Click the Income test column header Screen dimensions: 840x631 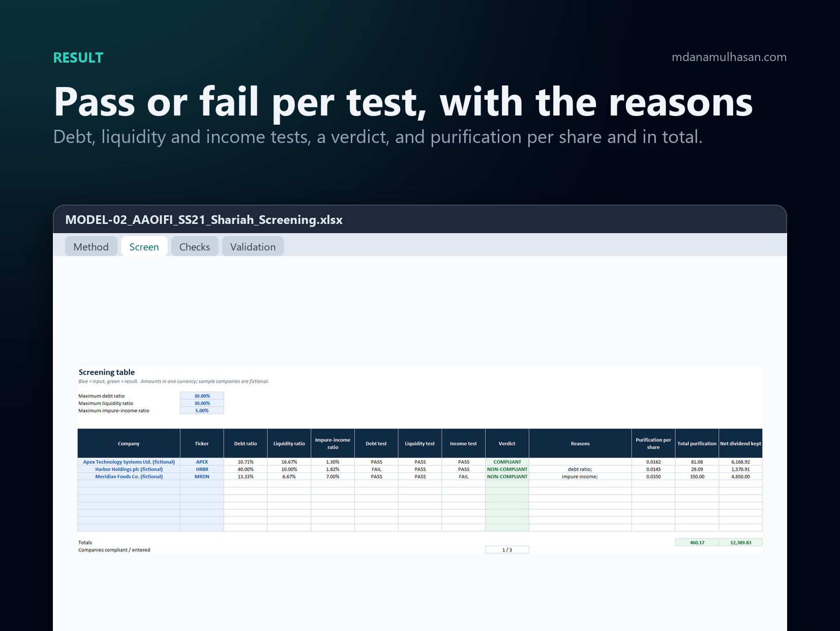click(x=464, y=443)
